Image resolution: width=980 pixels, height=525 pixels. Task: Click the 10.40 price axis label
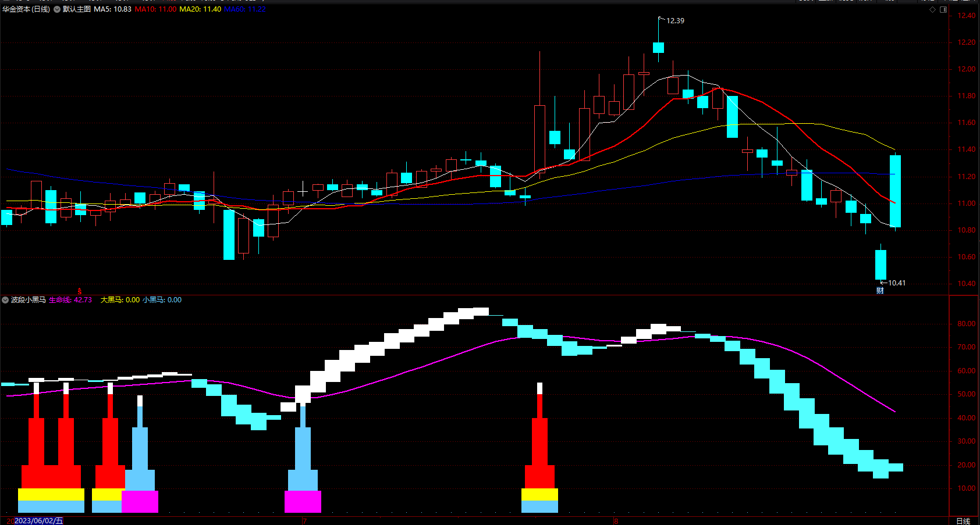click(966, 284)
